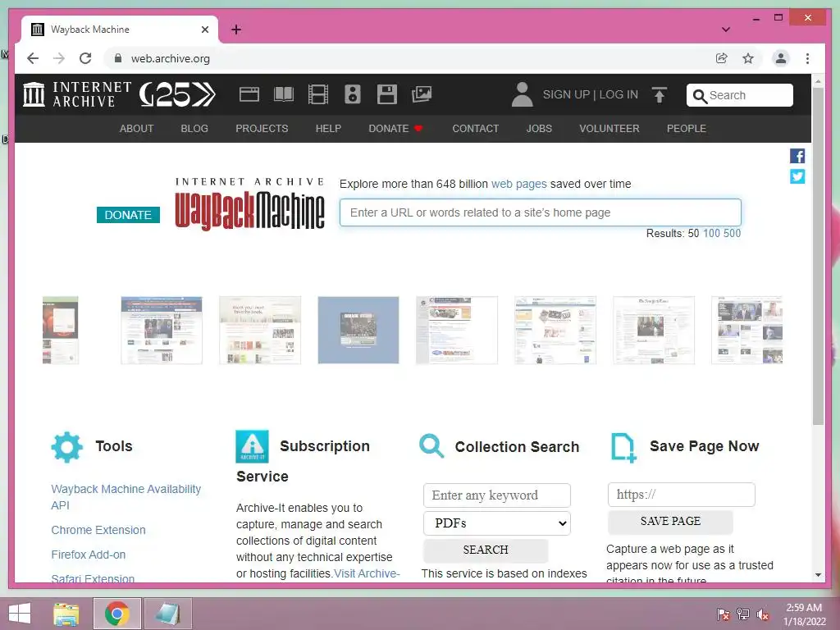Viewport: 840px width, 630px height.
Task: Go back with the browser back arrow
Action: pos(33,58)
